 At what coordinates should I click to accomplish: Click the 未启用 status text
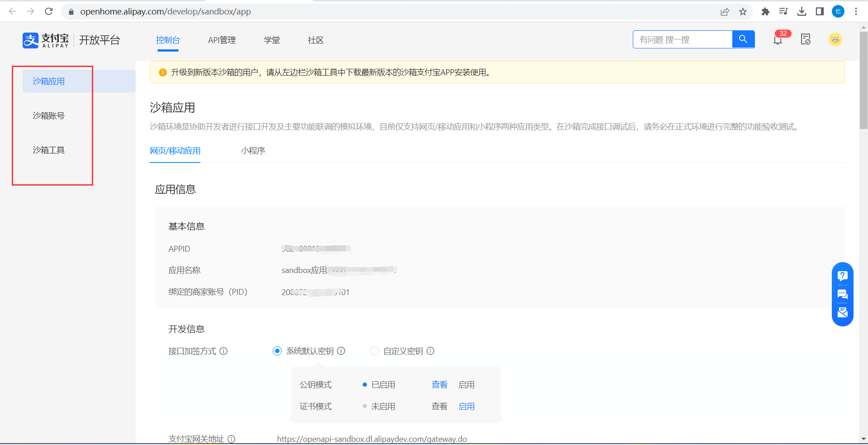(x=383, y=406)
